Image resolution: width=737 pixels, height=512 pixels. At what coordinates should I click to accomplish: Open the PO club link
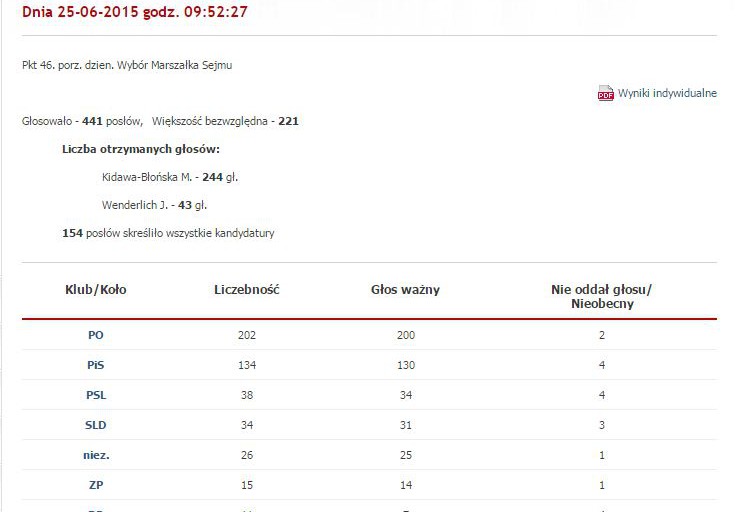tap(96, 335)
